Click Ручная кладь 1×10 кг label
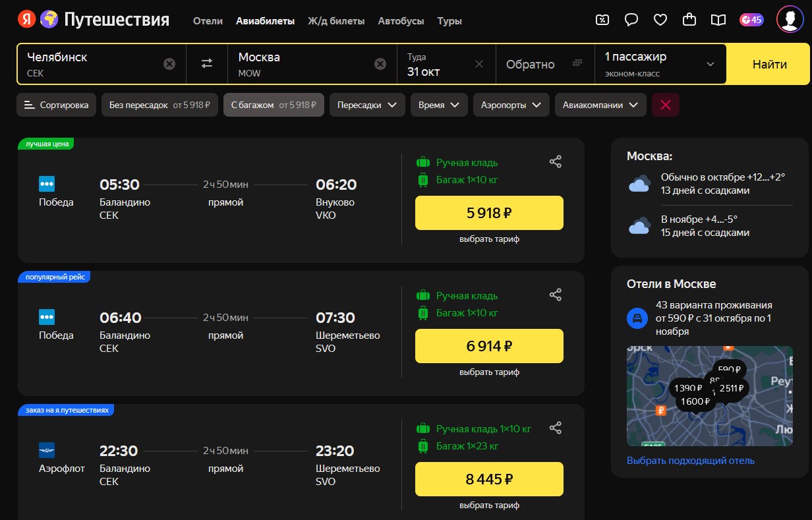The height and width of the screenshot is (520, 812). (x=484, y=429)
